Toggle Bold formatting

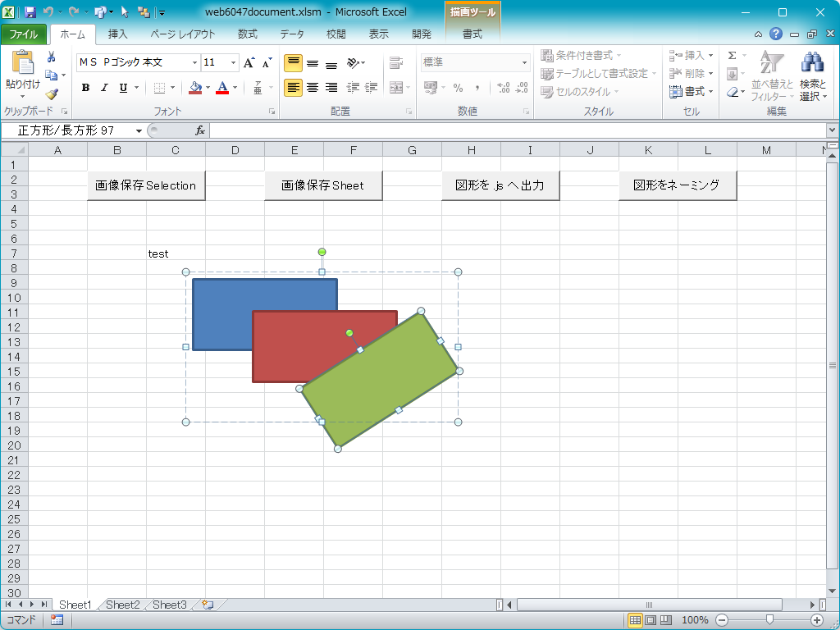pos(85,88)
